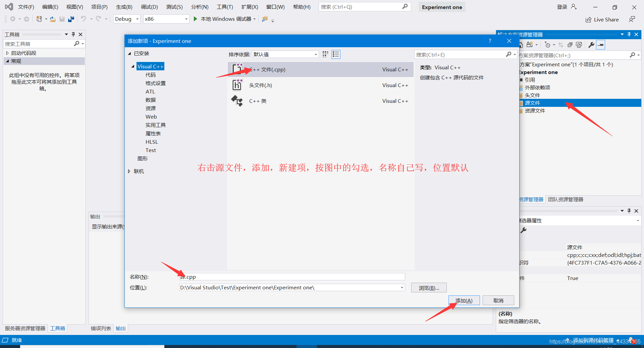The image size is (644, 348).
Task: Click 本地 Windows 调试器 button
Action: point(226,19)
